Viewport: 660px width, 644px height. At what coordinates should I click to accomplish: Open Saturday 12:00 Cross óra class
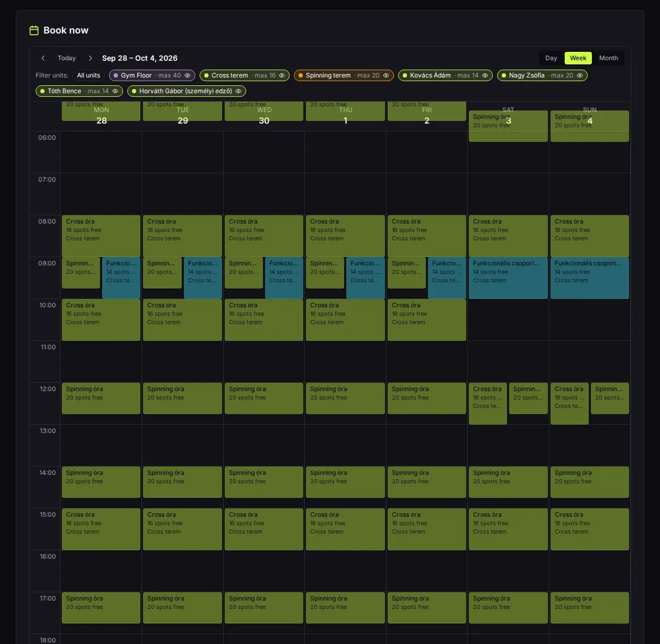point(488,403)
